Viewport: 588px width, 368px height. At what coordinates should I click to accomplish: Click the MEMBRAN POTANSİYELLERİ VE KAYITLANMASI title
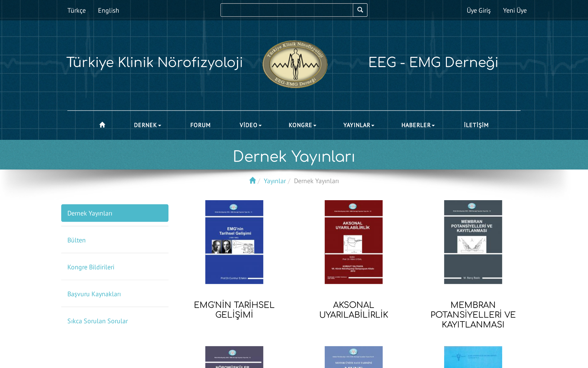click(x=473, y=315)
